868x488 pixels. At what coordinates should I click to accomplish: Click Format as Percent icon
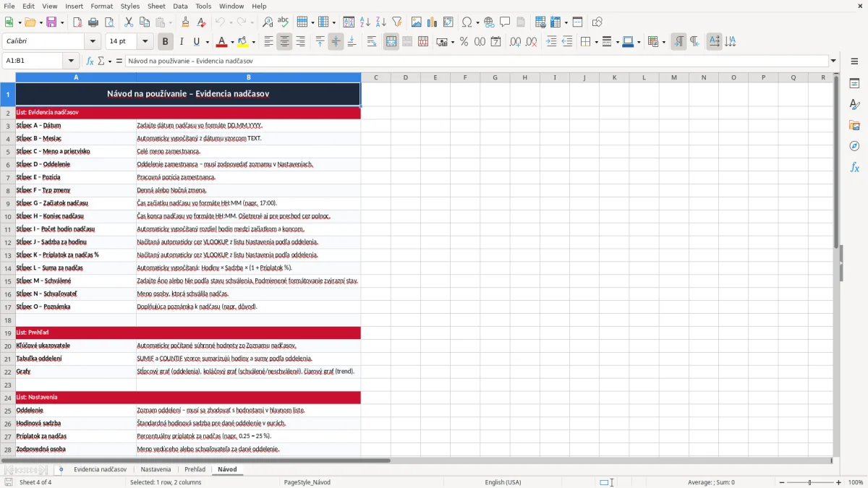pyautogui.click(x=464, y=42)
